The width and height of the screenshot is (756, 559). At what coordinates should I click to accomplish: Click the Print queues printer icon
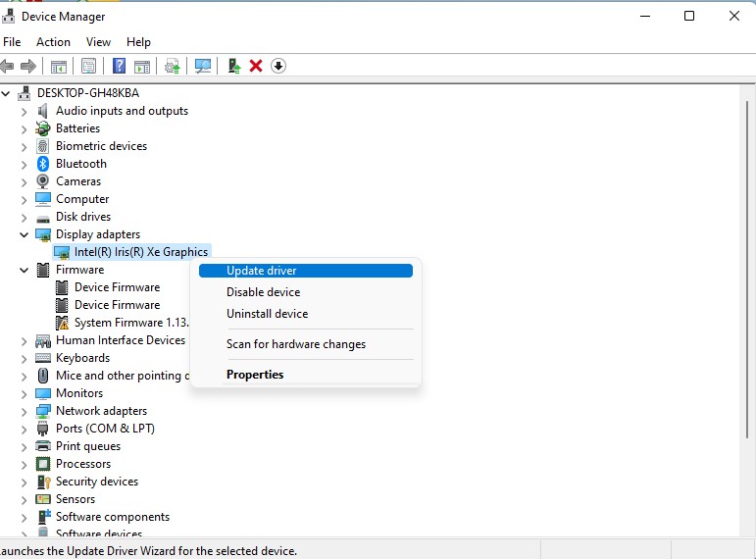tap(43, 446)
